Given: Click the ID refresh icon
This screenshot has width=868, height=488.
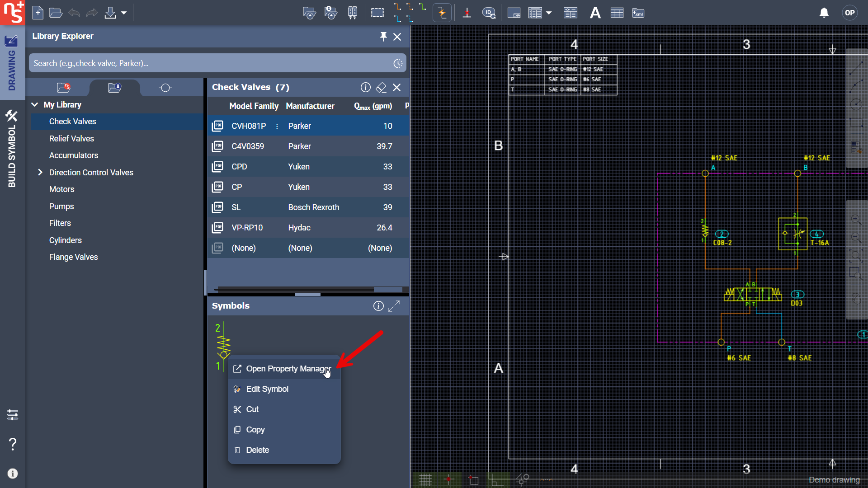Looking at the screenshot, I should [489, 13].
